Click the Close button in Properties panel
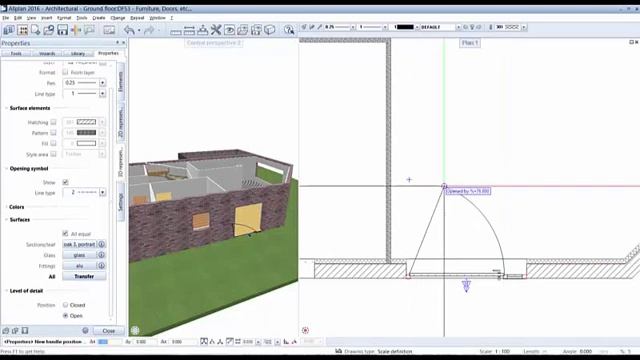640x360 pixels. pyautogui.click(x=109, y=331)
